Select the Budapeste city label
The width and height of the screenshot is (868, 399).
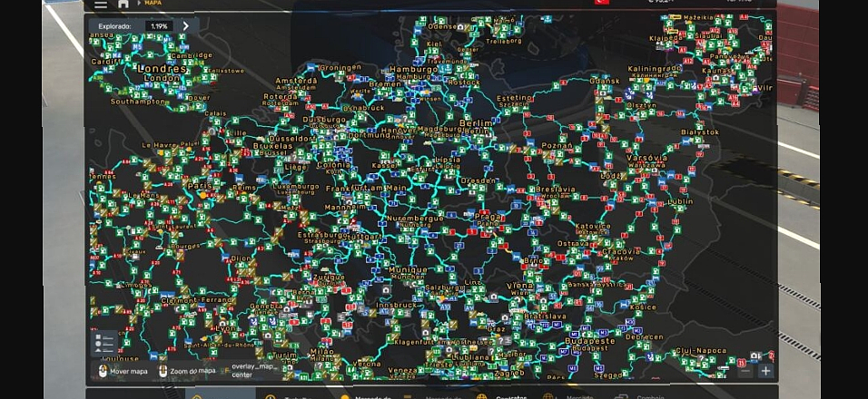pyautogui.click(x=589, y=341)
